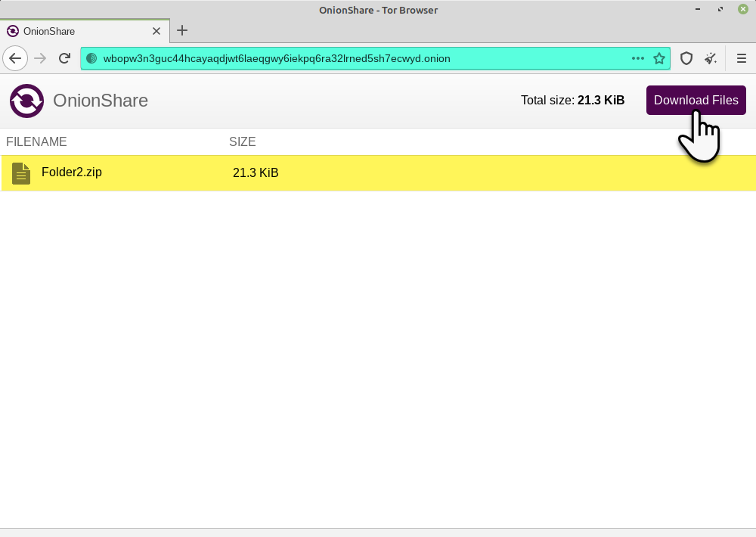Open the Security Level shield icon

click(686, 58)
